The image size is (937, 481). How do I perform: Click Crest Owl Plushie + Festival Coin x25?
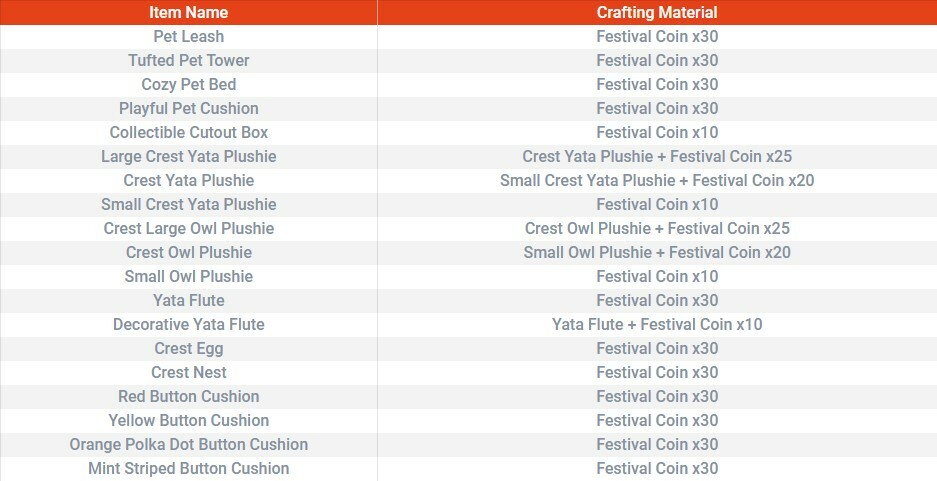pos(657,228)
